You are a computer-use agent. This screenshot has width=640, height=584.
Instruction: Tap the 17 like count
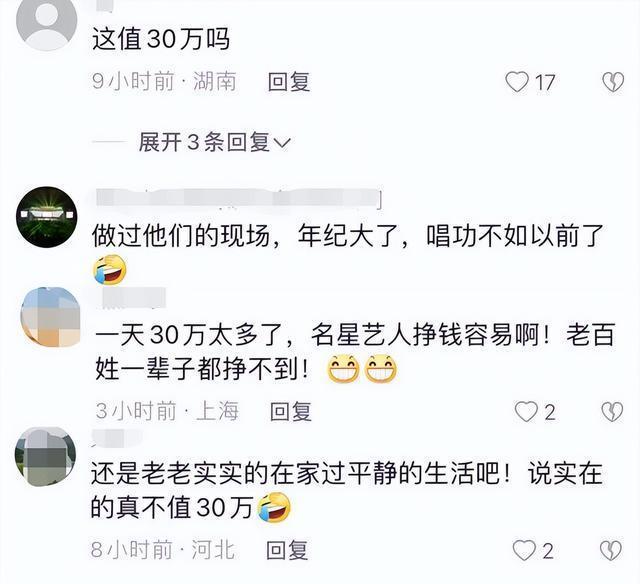(544, 83)
